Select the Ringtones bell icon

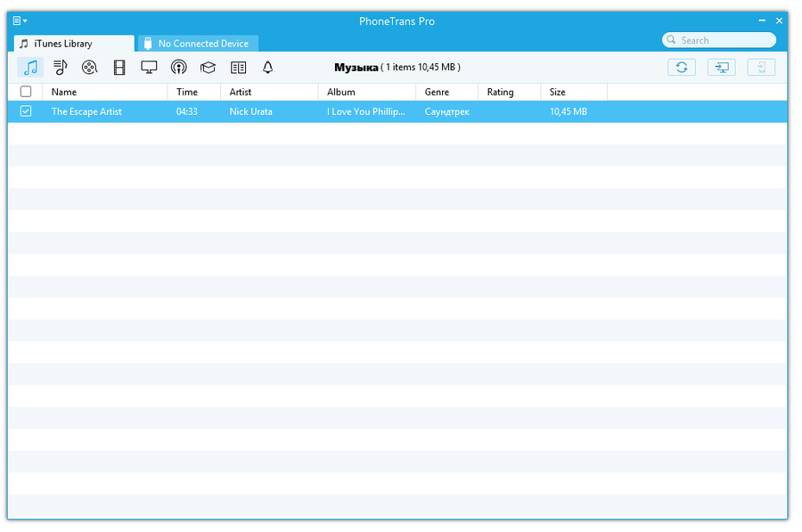tap(267, 67)
